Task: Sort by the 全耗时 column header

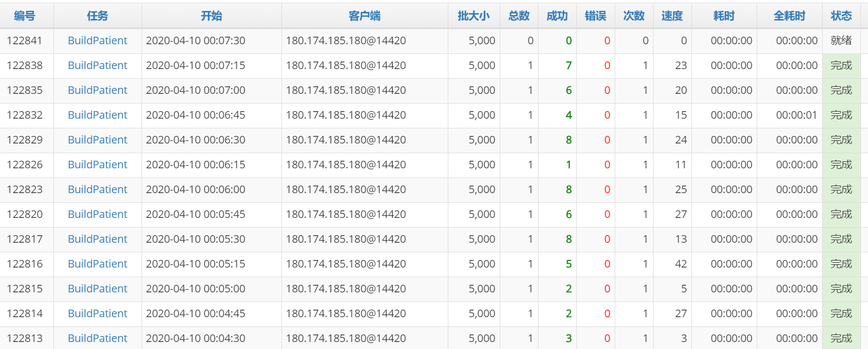Action: click(x=790, y=16)
